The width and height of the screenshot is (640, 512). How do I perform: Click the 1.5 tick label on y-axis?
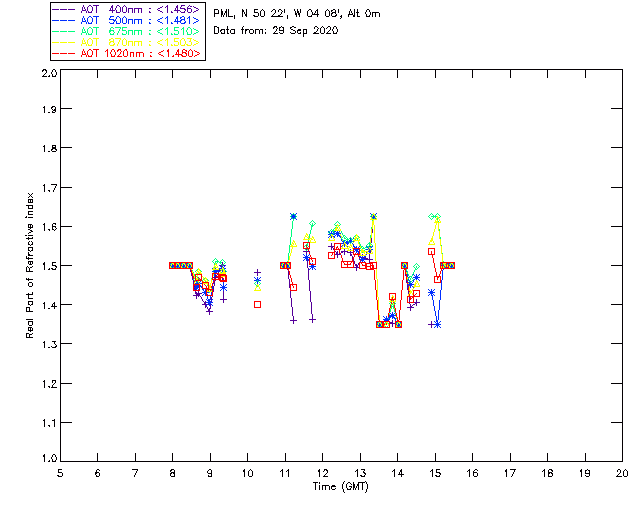click(47, 266)
